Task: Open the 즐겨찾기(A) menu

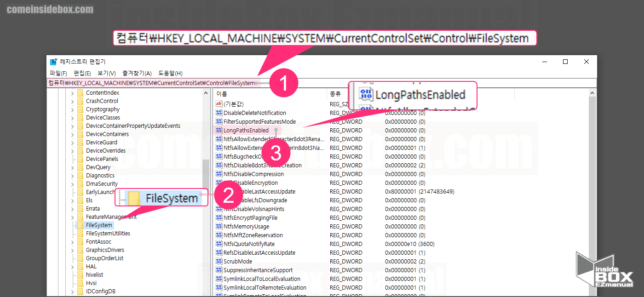Action: coord(137,74)
